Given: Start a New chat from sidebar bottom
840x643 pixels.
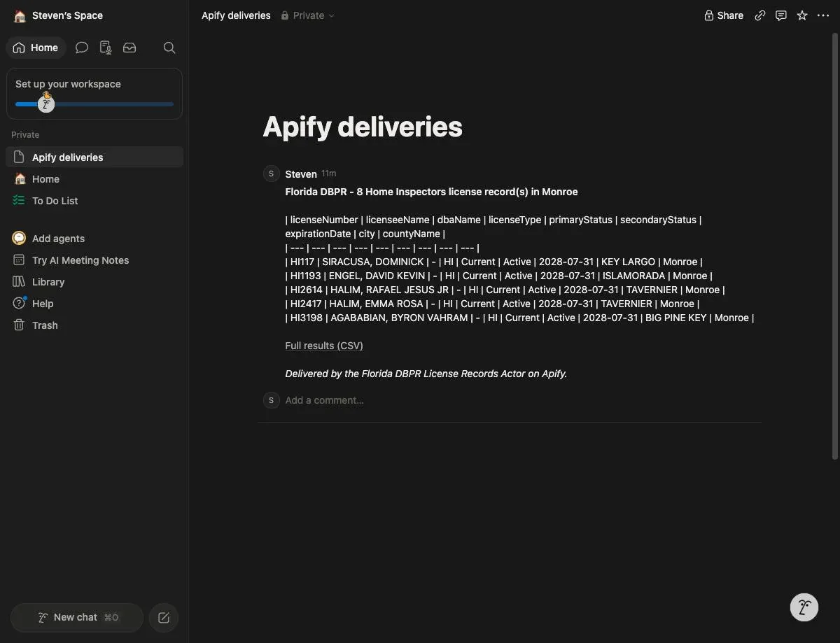Looking at the screenshot, I should (x=77, y=617).
